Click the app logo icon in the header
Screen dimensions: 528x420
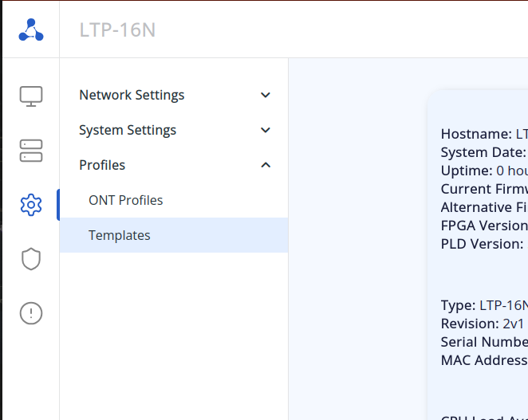click(30, 30)
